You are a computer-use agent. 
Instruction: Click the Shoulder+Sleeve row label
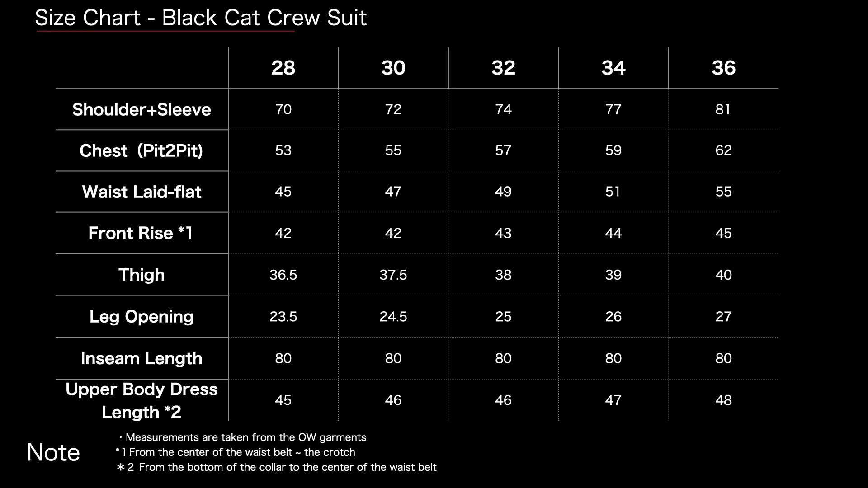point(142,109)
